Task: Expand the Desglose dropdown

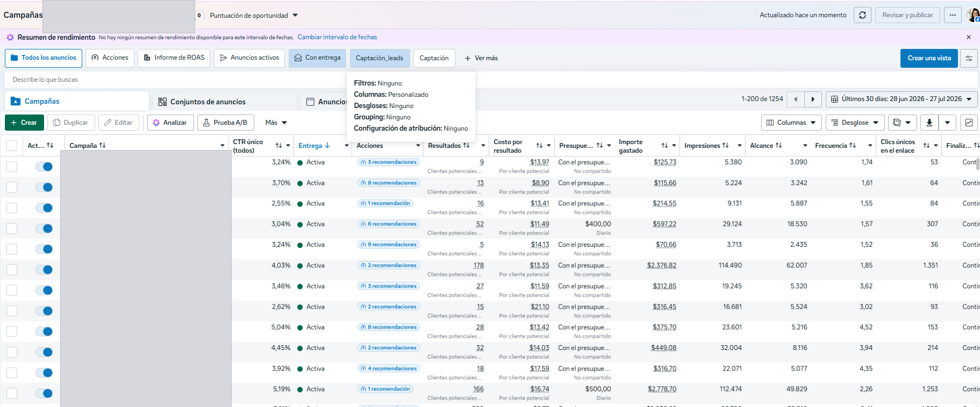Action: coord(855,123)
